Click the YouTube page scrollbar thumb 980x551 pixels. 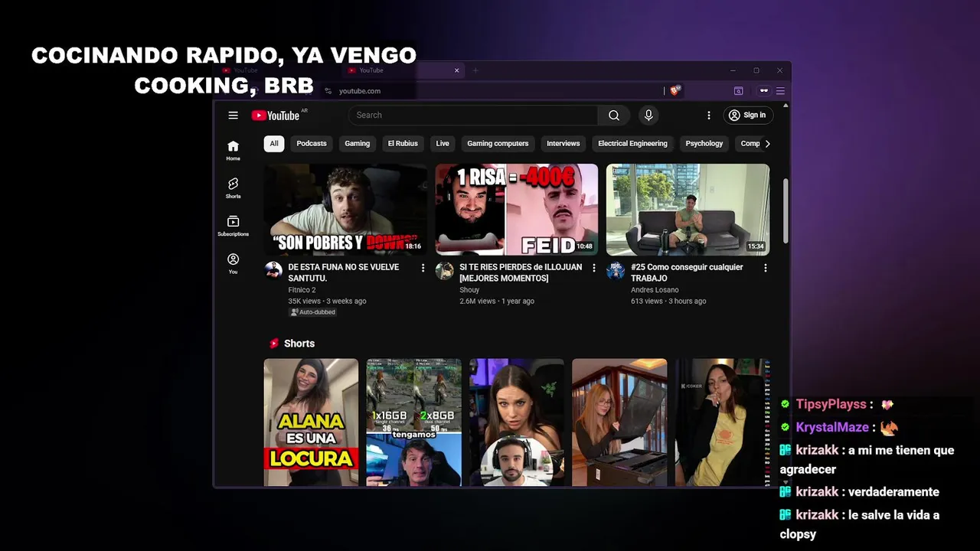[x=786, y=210]
